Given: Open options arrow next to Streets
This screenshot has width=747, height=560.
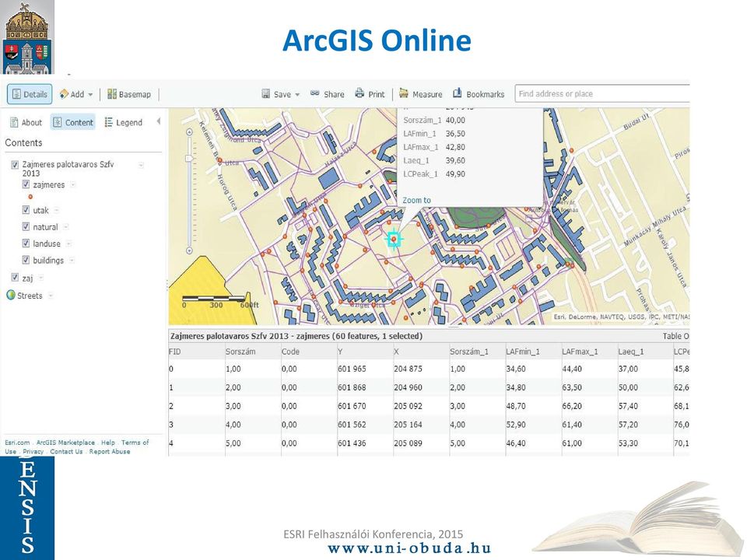Looking at the screenshot, I should [x=51, y=296].
